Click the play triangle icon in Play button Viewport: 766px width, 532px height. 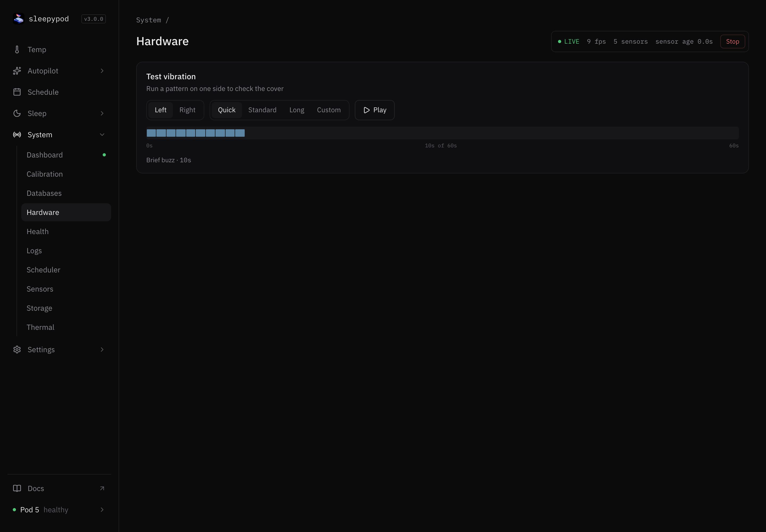(366, 110)
